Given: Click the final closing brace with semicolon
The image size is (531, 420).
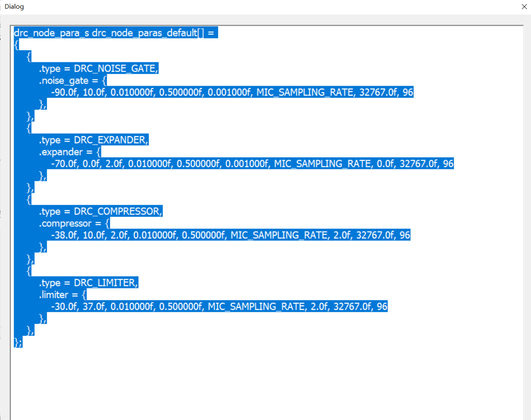Looking at the screenshot, I should [17, 343].
